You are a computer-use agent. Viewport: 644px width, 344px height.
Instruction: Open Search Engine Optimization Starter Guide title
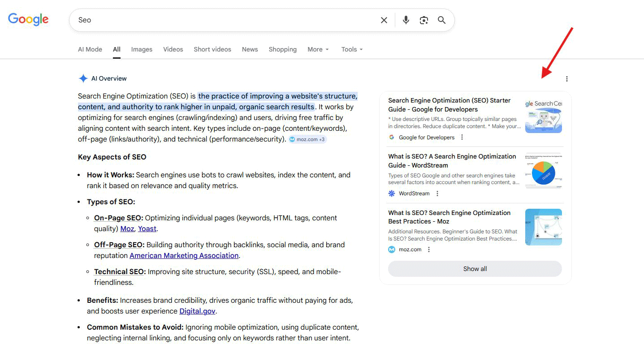[x=450, y=105]
